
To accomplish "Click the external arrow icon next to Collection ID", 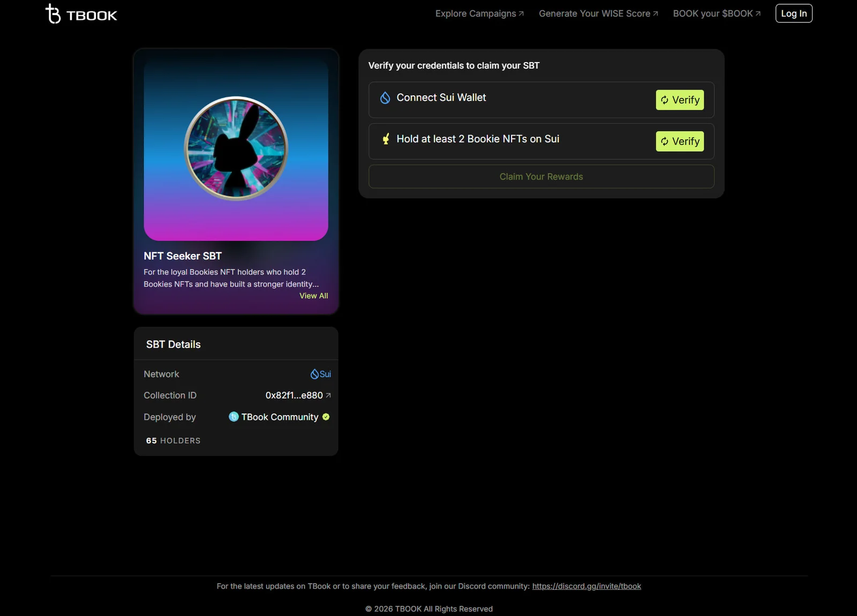I will pyautogui.click(x=328, y=395).
